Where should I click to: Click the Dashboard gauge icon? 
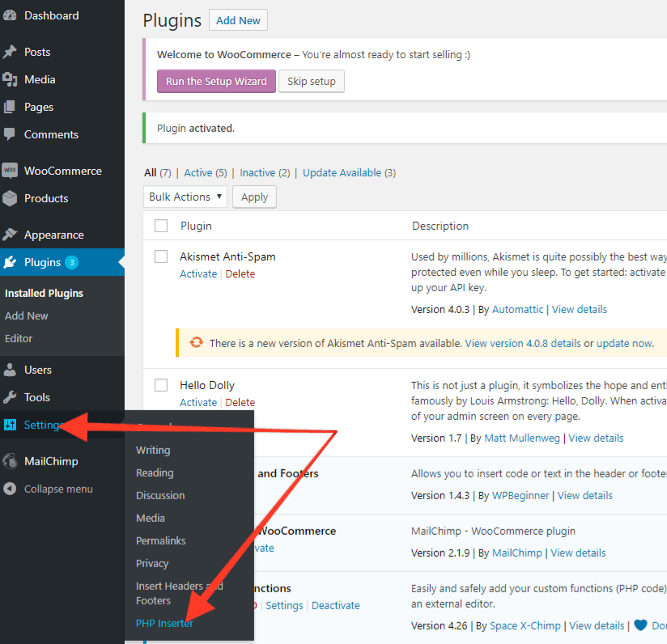pyautogui.click(x=10, y=15)
